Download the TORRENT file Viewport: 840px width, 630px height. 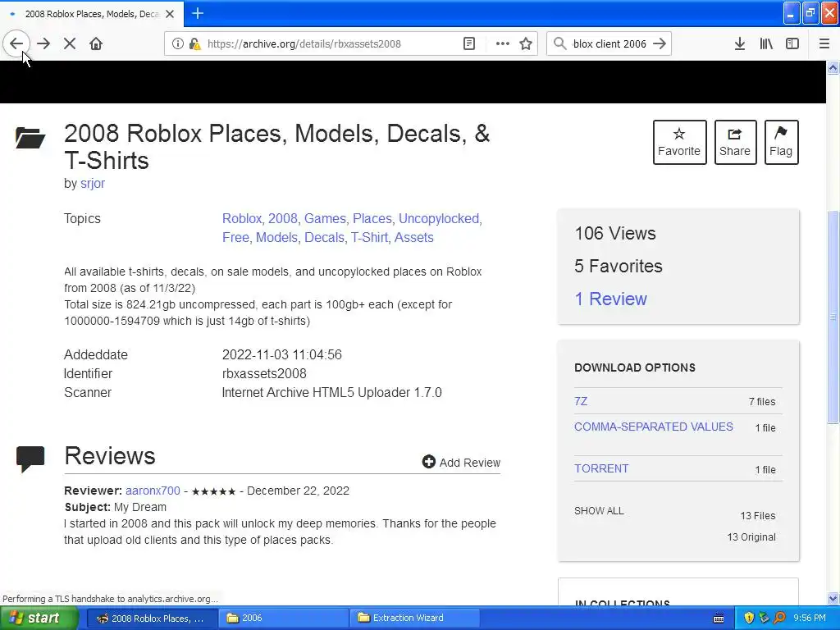[x=601, y=468]
